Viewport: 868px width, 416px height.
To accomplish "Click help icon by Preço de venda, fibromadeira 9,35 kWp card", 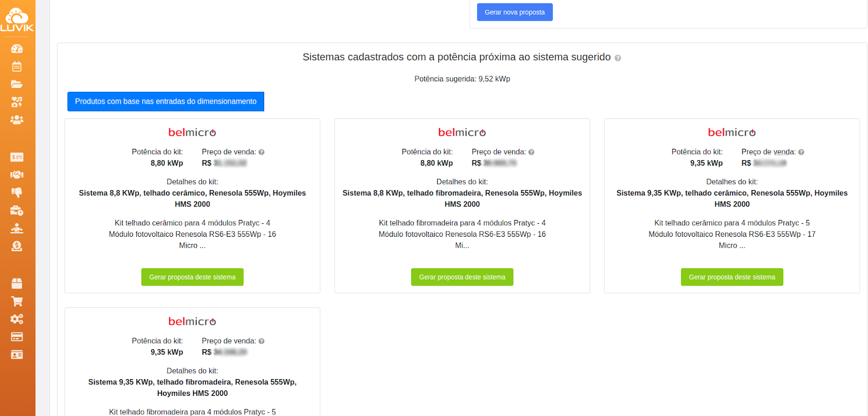I will click(x=261, y=341).
